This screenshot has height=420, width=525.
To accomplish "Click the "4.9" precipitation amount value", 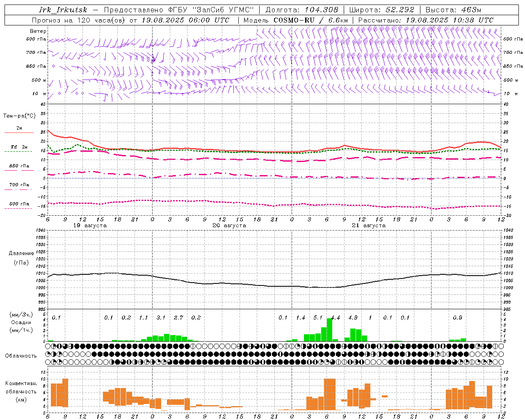I will point(353,318).
